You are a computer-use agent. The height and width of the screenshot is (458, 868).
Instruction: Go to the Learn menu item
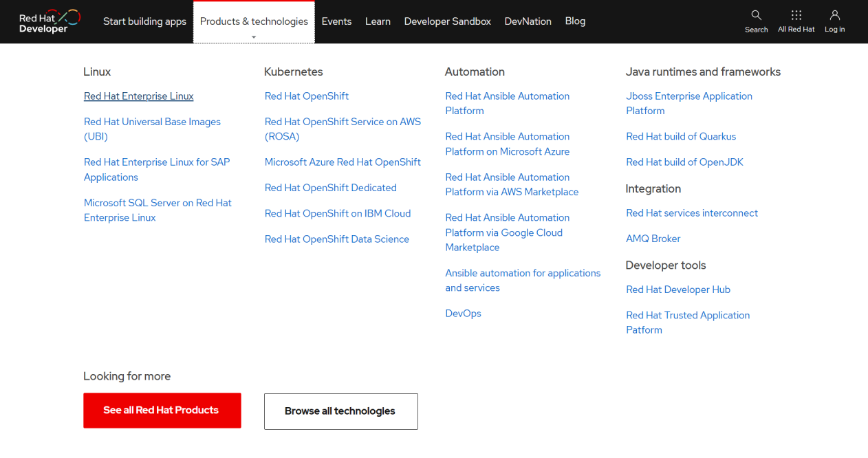click(378, 21)
